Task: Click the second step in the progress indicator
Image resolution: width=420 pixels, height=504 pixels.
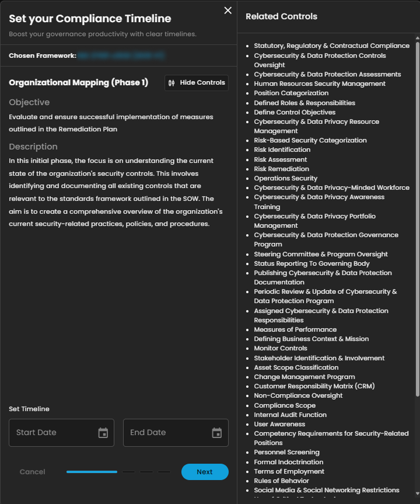Action: coord(128,471)
